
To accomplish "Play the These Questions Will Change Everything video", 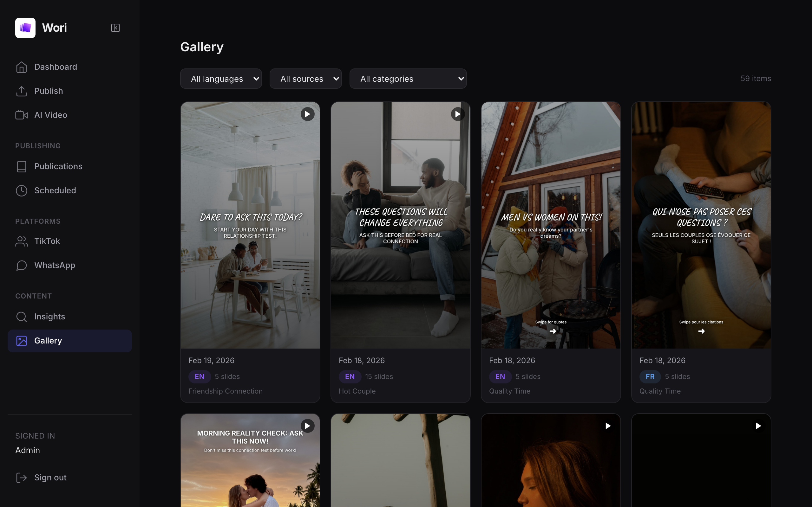I will coord(458,114).
